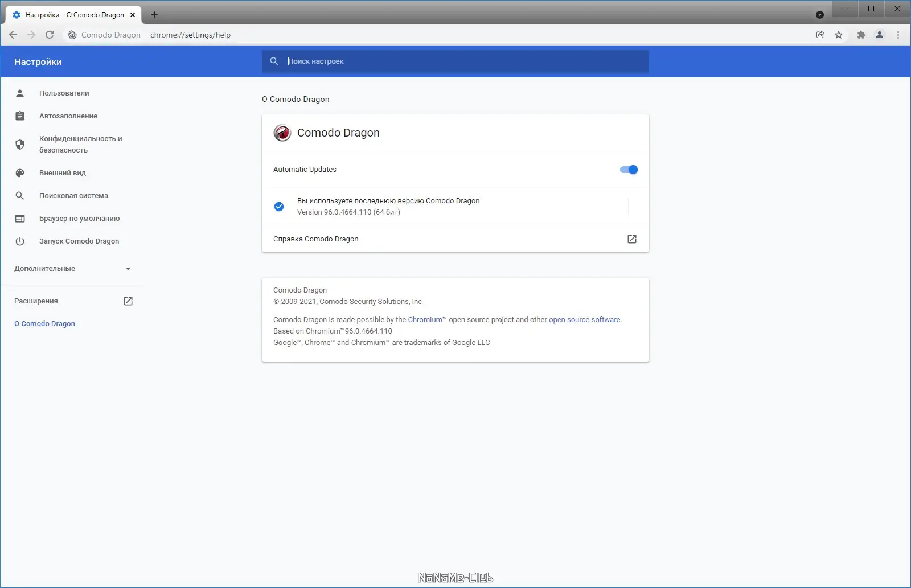Image resolution: width=911 pixels, height=588 pixels.
Task: Click the blue update status checkmark
Action: (x=279, y=207)
